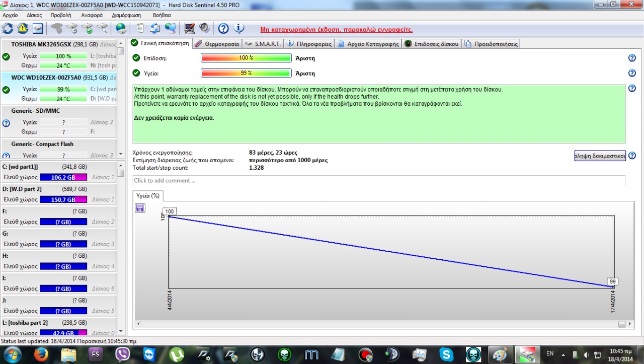
Task: Select the Υγεία (%) graph tab
Action: [x=148, y=195]
